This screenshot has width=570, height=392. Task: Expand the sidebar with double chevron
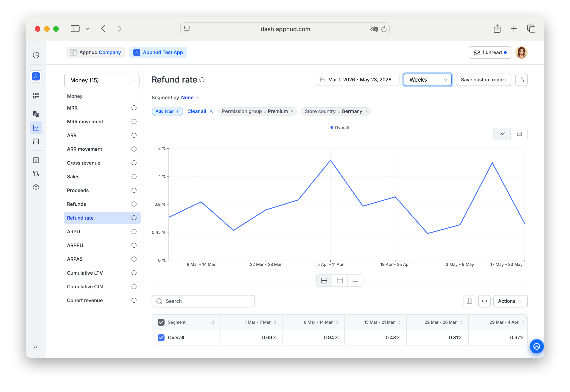[35, 347]
